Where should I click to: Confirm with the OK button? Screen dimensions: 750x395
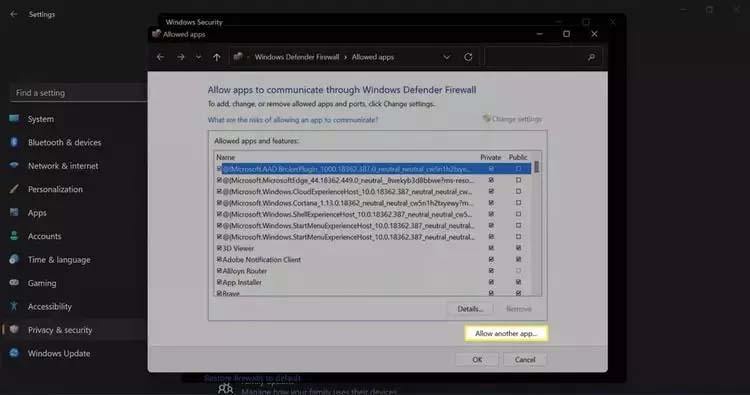coord(477,360)
